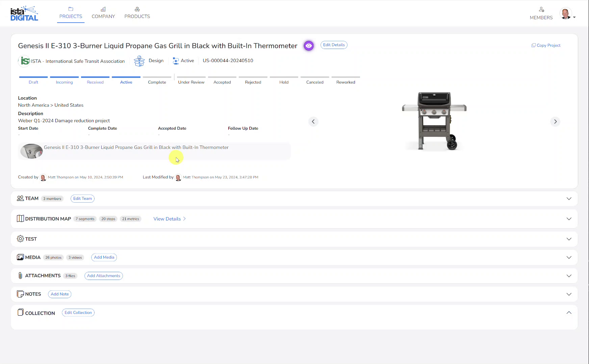Expand the Team section

tap(569, 199)
